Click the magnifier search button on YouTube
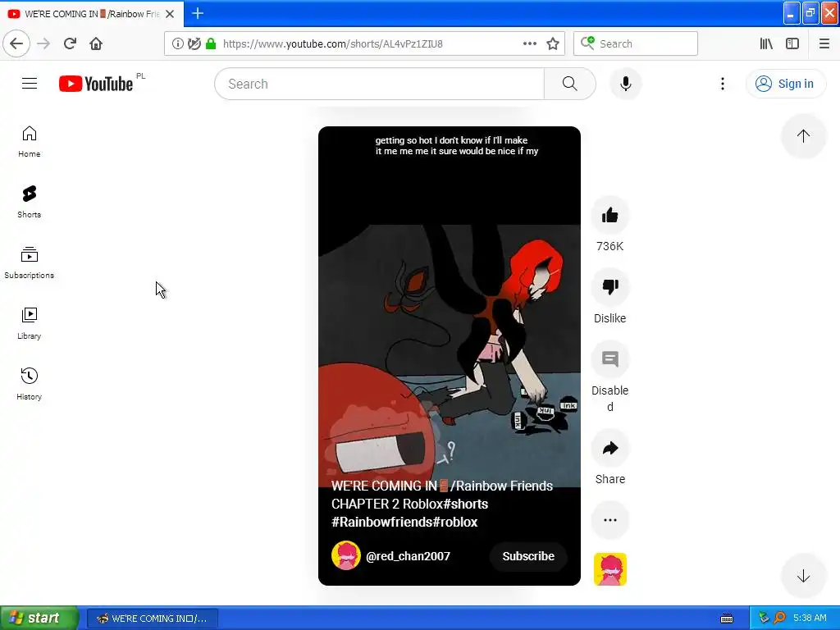Image resolution: width=840 pixels, height=630 pixels. [x=570, y=84]
